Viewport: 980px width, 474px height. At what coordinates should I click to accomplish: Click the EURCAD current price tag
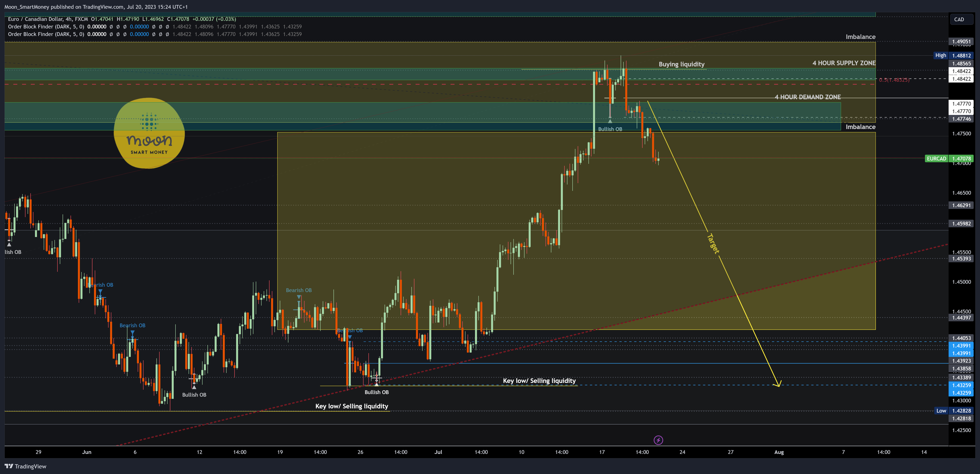coord(949,158)
